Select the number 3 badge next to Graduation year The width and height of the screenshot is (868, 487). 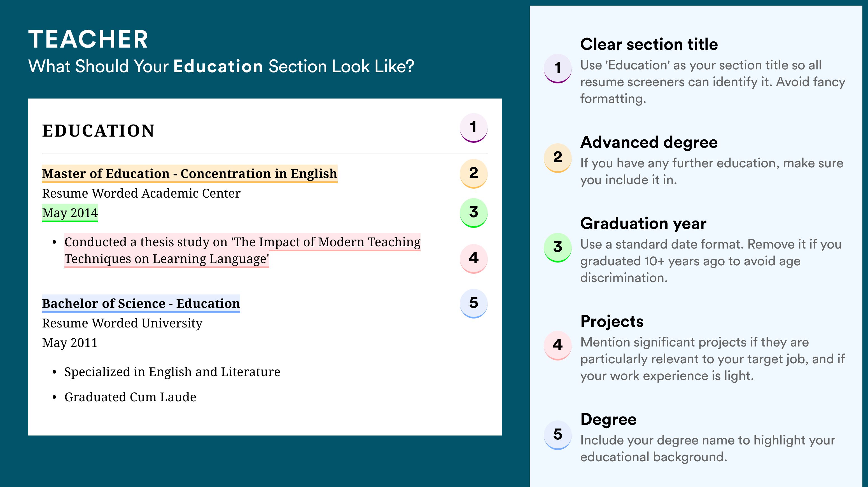click(557, 247)
